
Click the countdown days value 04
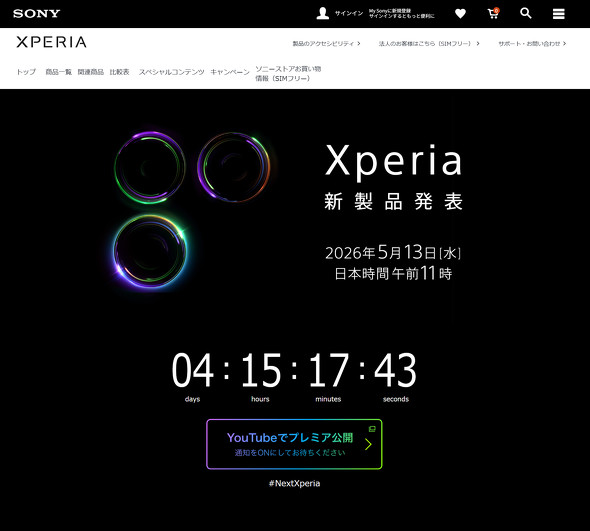coord(193,370)
